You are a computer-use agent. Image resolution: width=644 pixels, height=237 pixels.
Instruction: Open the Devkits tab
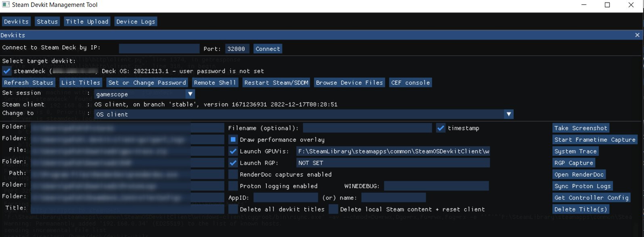(16, 21)
